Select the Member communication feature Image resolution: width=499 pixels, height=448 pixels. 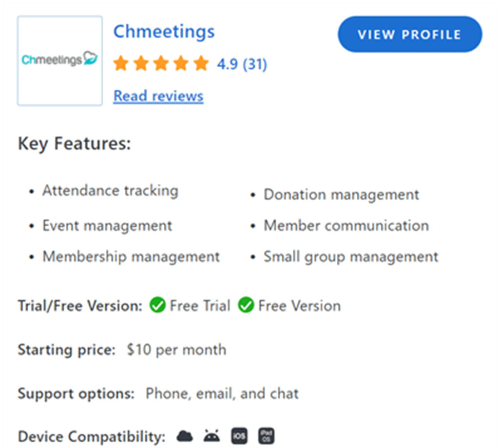tap(346, 225)
